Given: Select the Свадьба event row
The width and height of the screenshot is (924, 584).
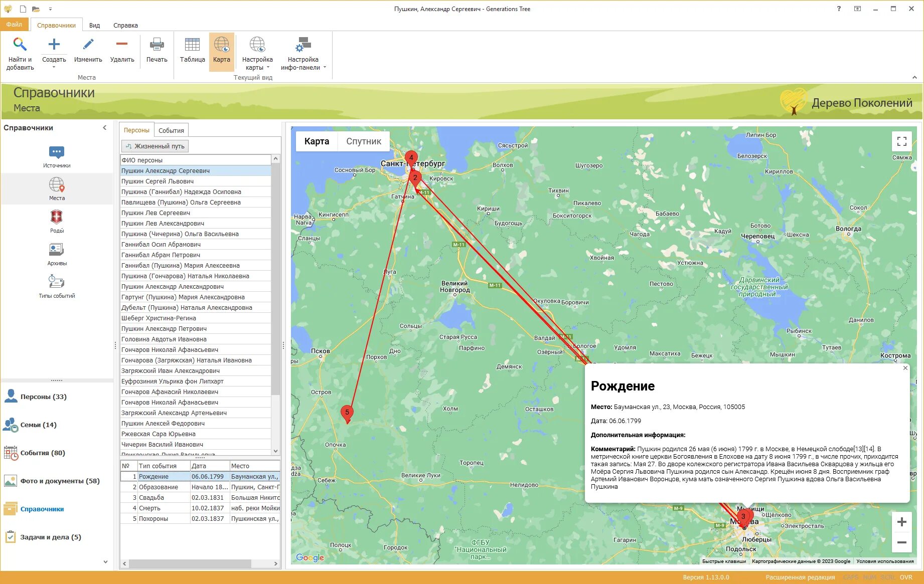Looking at the screenshot, I should pos(200,498).
